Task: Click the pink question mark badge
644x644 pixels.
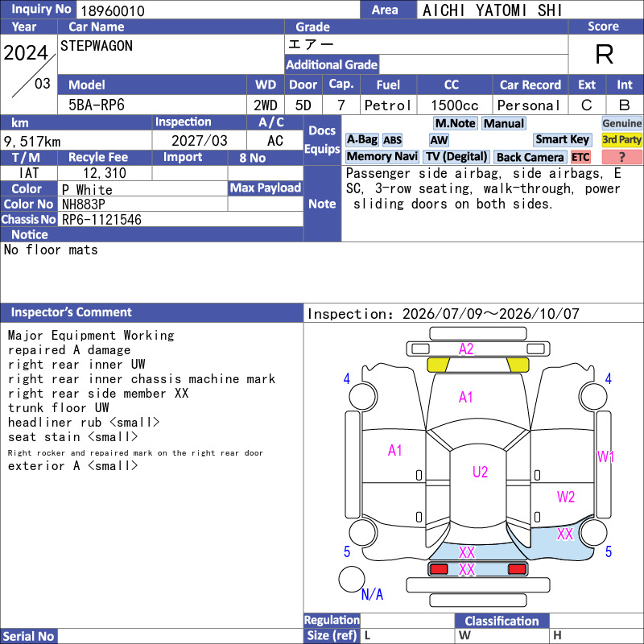Action: [x=621, y=157]
